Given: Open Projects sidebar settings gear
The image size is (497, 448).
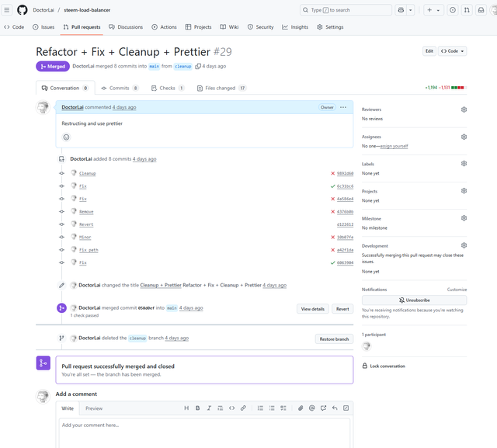Looking at the screenshot, I should point(464,191).
